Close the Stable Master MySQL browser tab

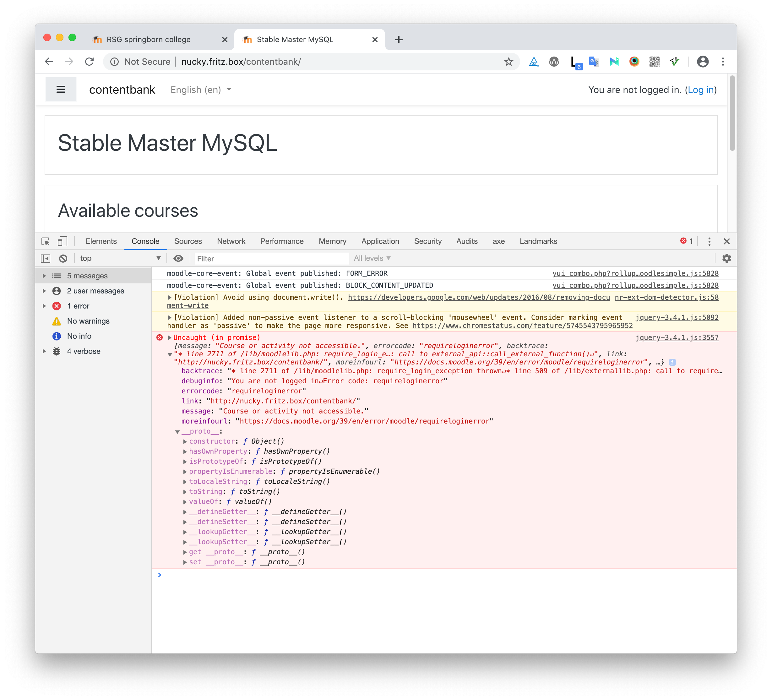tap(375, 40)
